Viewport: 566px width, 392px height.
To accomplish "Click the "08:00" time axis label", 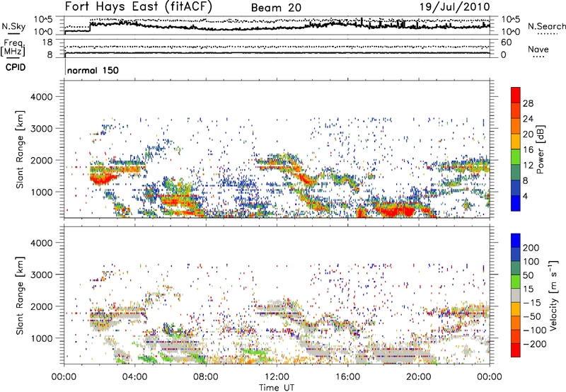I will (x=206, y=377).
